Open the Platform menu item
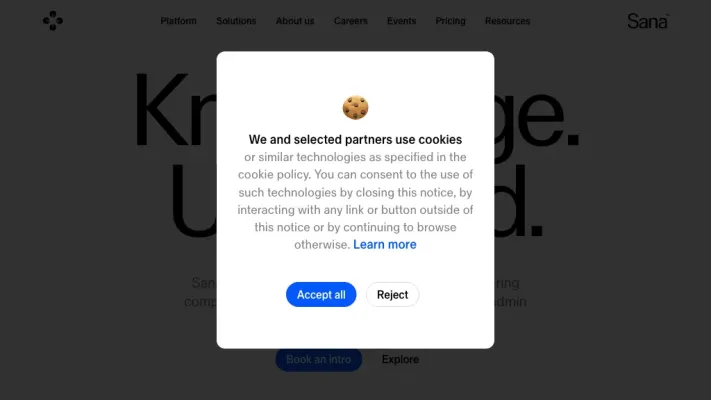711x400 pixels. [x=179, y=21]
